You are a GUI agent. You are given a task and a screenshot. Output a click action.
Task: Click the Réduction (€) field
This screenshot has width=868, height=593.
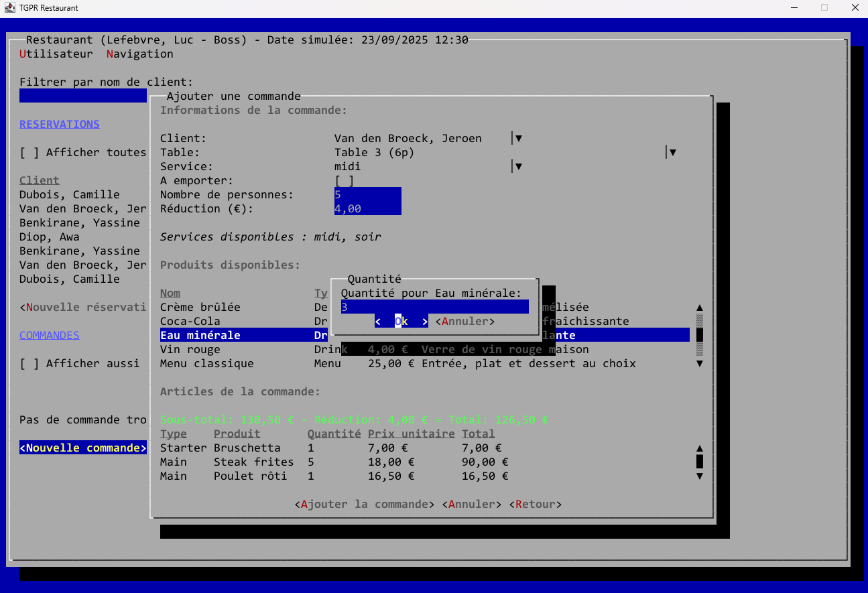tap(368, 208)
